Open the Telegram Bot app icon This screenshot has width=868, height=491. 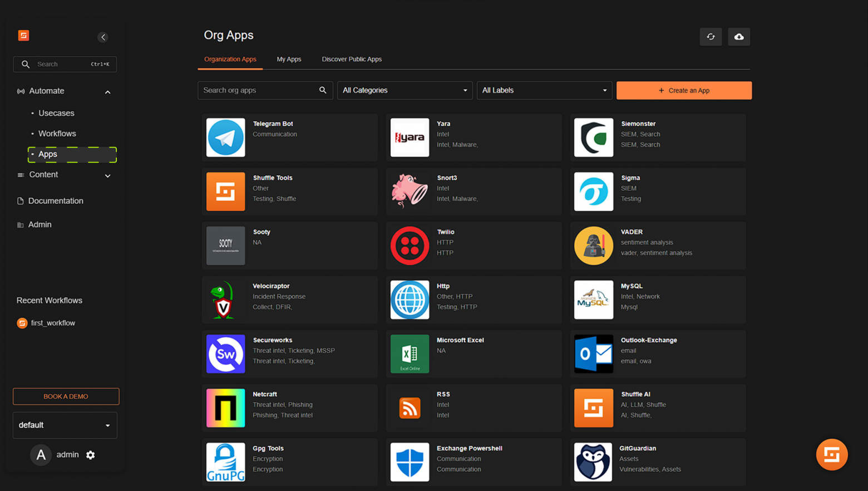[225, 138]
